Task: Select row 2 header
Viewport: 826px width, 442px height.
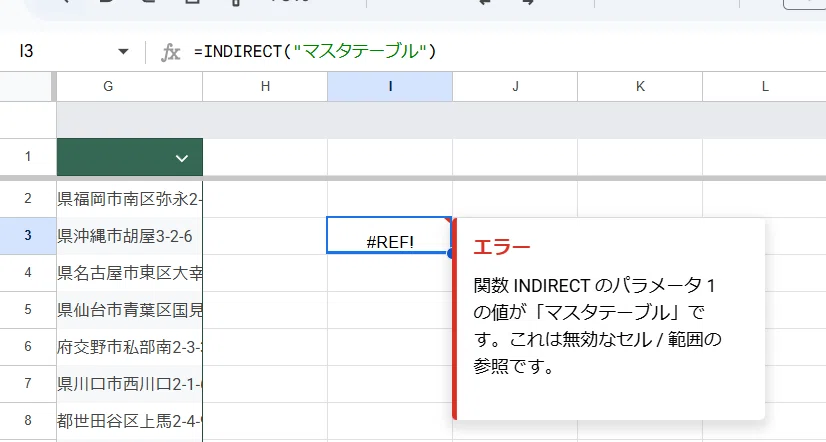Action: [28, 199]
